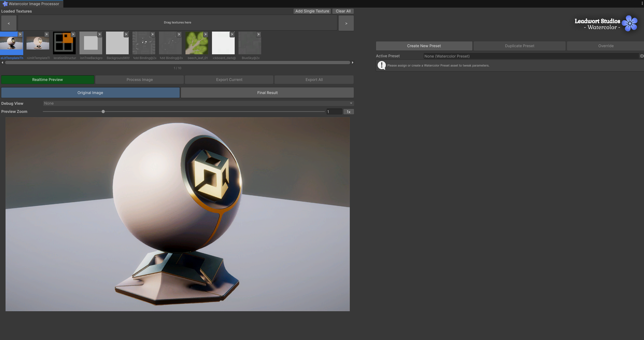This screenshot has width=644, height=340.
Task: Switch to Original Image view
Action: point(90,93)
